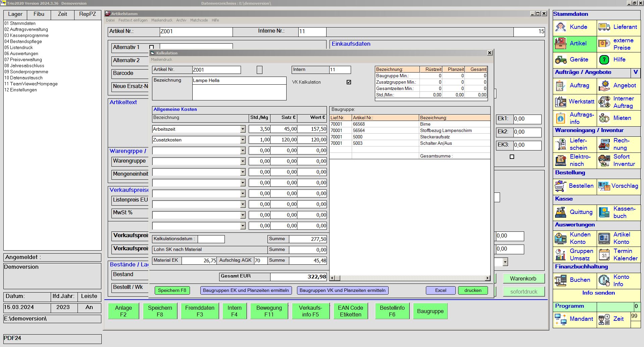Open the Werkstatt icon
The width and height of the screenshot is (644, 347).
tap(560, 101)
